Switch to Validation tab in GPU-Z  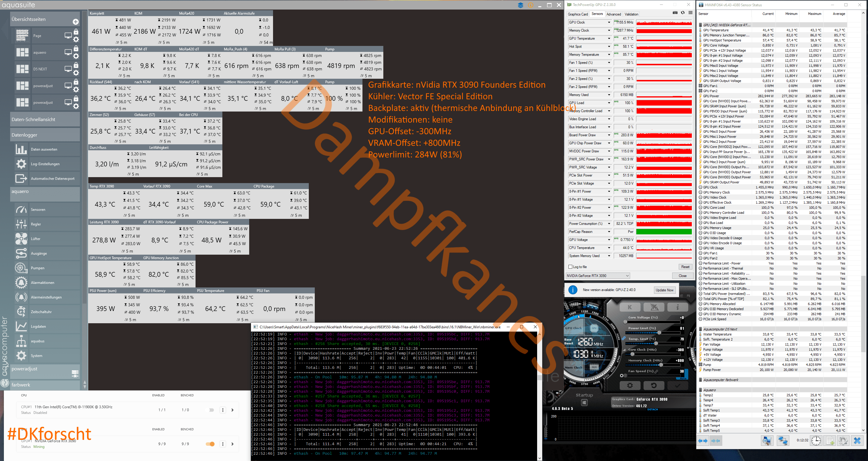tap(631, 14)
